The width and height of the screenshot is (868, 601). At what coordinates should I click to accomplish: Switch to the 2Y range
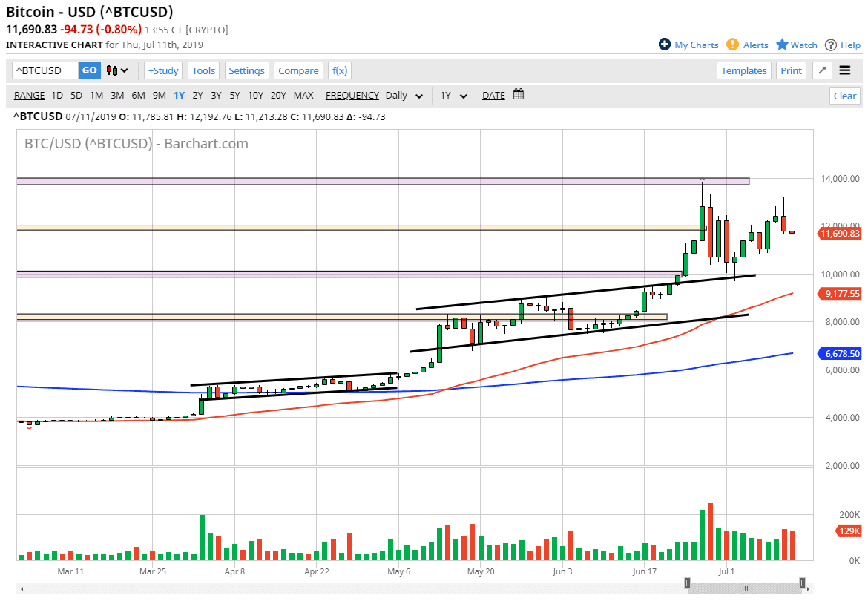pyautogui.click(x=197, y=95)
